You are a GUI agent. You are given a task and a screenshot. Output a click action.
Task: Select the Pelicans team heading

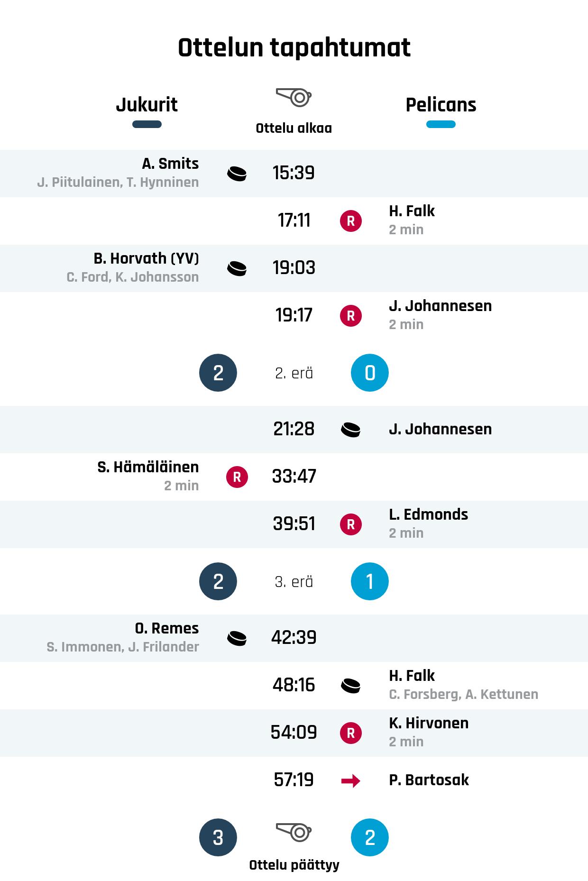[441, 105]
